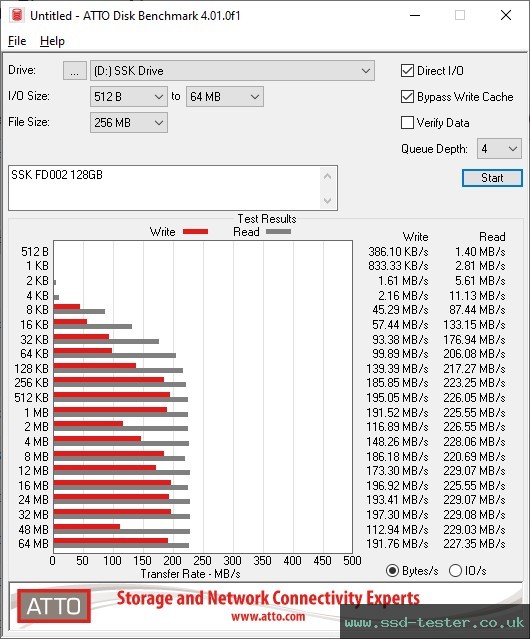Open the 64 MB maximum I/O size dropdown
Viewport: 530px width, 639px height.
(225, 97)
